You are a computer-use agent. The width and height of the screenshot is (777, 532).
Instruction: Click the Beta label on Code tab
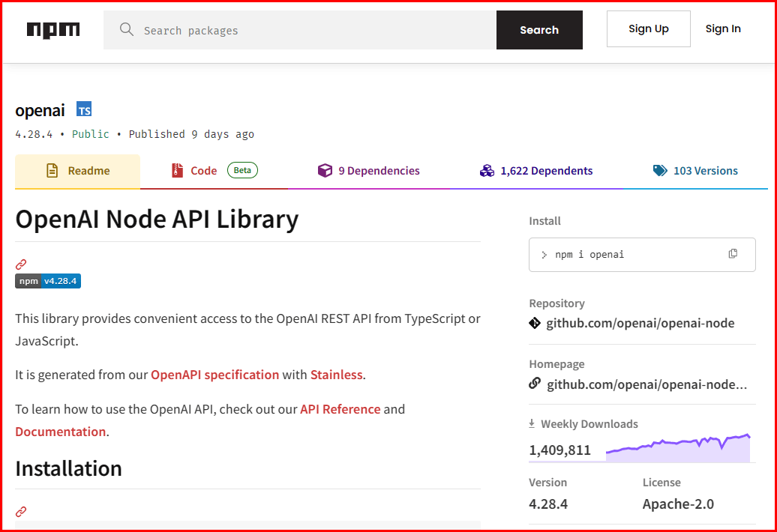click(242, 170)
